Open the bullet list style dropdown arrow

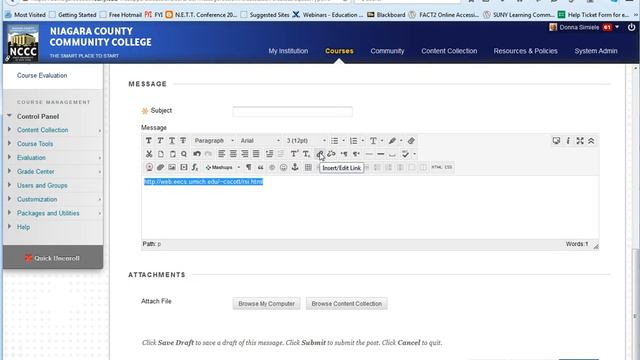tap(343, 141)
